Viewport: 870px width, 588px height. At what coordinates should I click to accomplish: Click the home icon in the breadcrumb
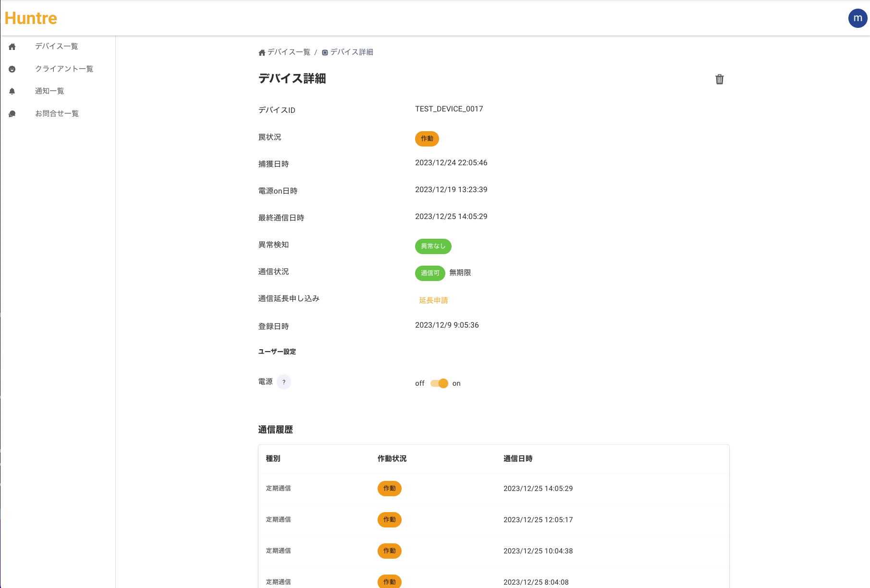tap(262, 52)
